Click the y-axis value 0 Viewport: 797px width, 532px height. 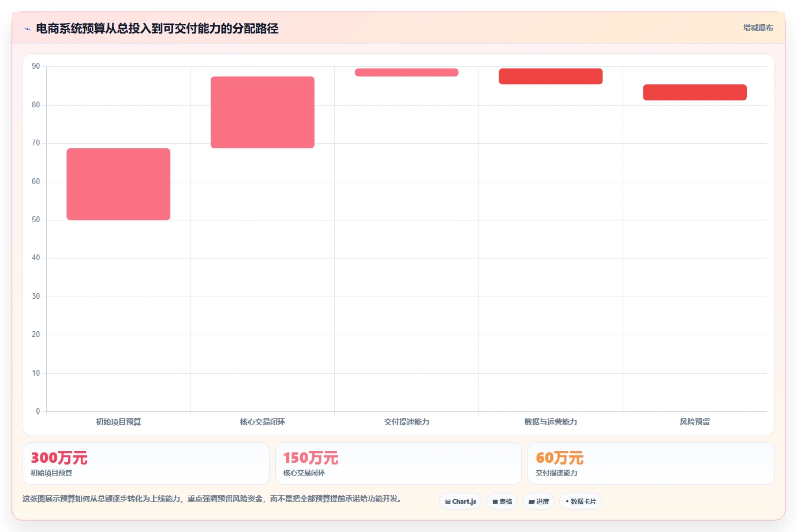coord(38,411)
